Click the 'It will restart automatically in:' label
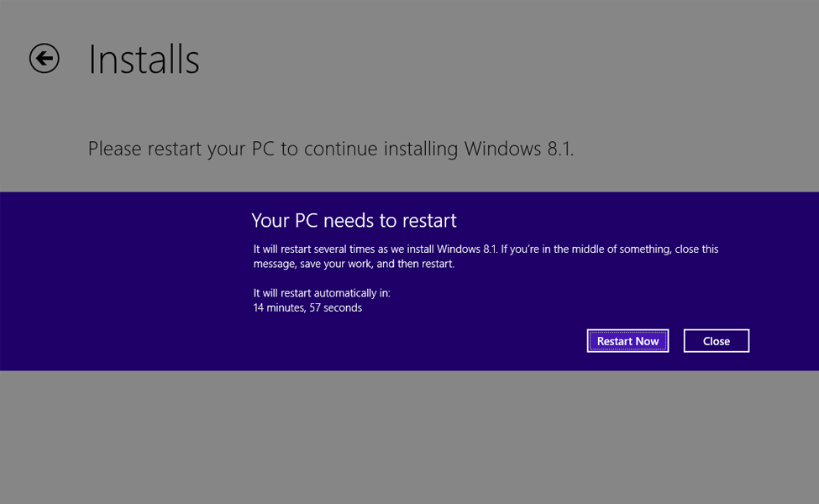 pos(322,293)
